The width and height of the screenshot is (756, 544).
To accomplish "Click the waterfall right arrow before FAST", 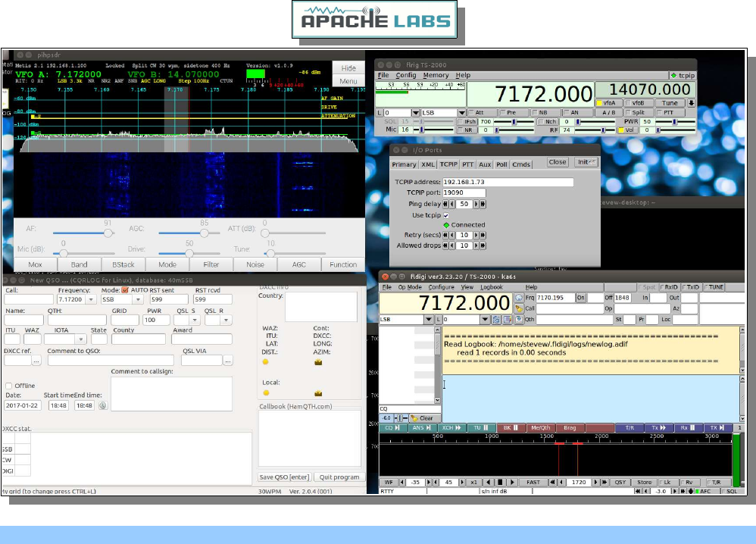I will (512, 482).
